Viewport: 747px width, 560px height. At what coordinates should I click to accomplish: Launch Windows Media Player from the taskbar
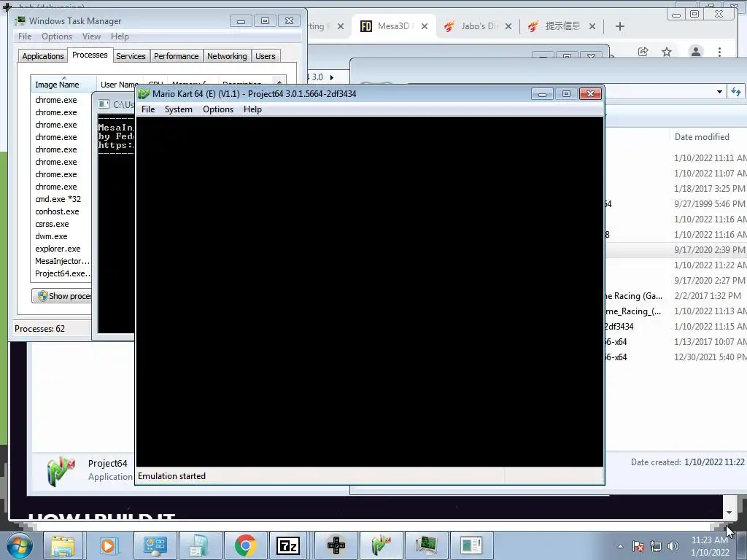[108, 545]
